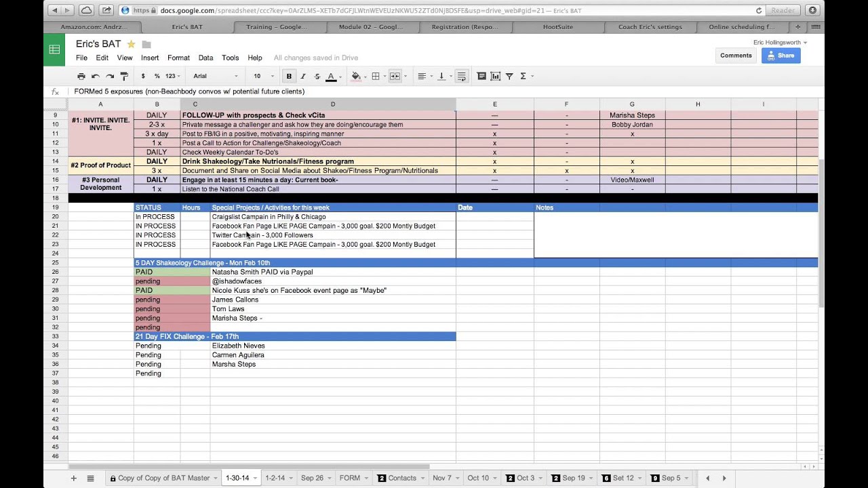This screenshot has height=488, width=868.
Task: Open the Help menu
Action: point(255,58)
